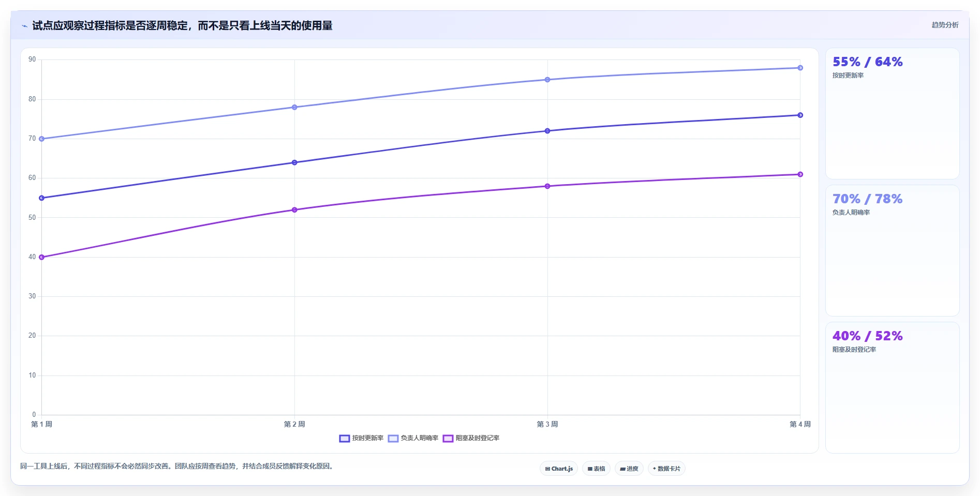Screen dimensions: 980x496
Task: Select the 进度 chip
Action: point(629,469)
